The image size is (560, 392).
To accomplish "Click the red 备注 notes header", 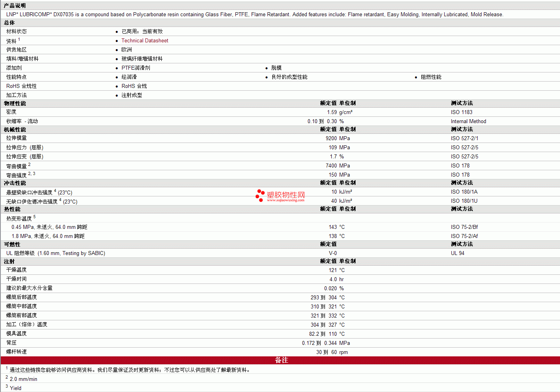I will click(x=280, y=360).
